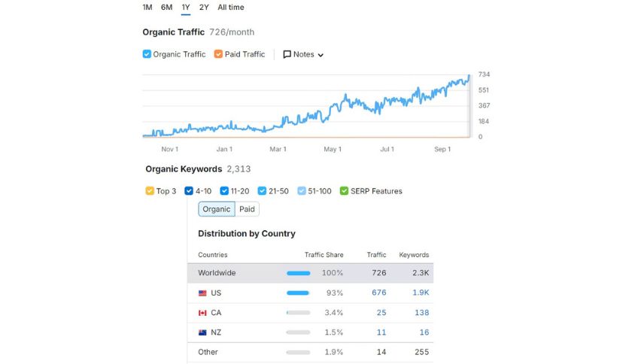629x364 pixels.
Task: Click the Notes comment icon
Action: 287,54
